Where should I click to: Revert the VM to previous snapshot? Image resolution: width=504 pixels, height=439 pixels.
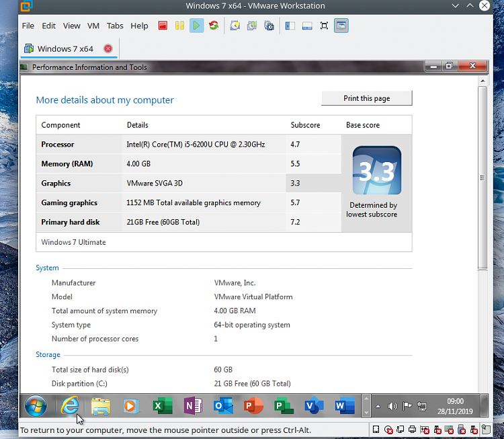pos(252,26)
